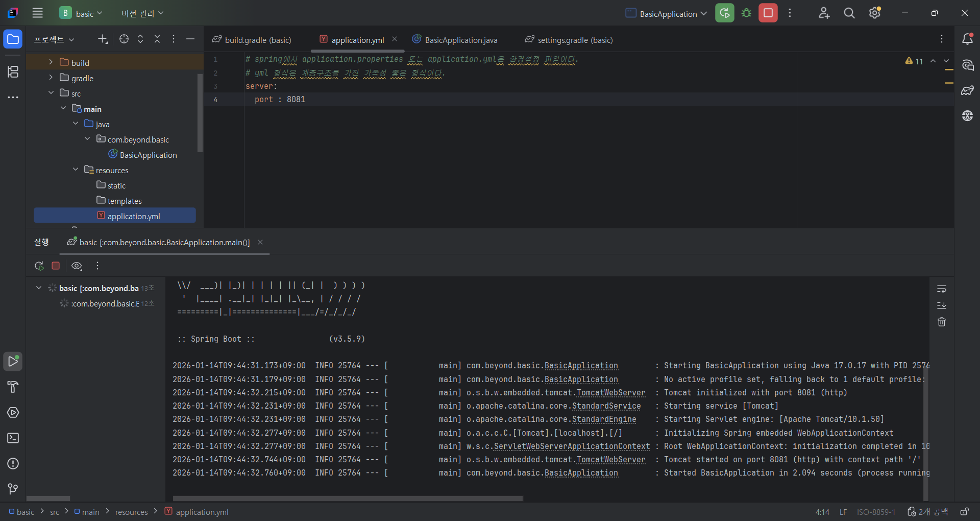Collapse the main folder
The height and width of the screenshot is (521, 980).
(x=63, y=108)
